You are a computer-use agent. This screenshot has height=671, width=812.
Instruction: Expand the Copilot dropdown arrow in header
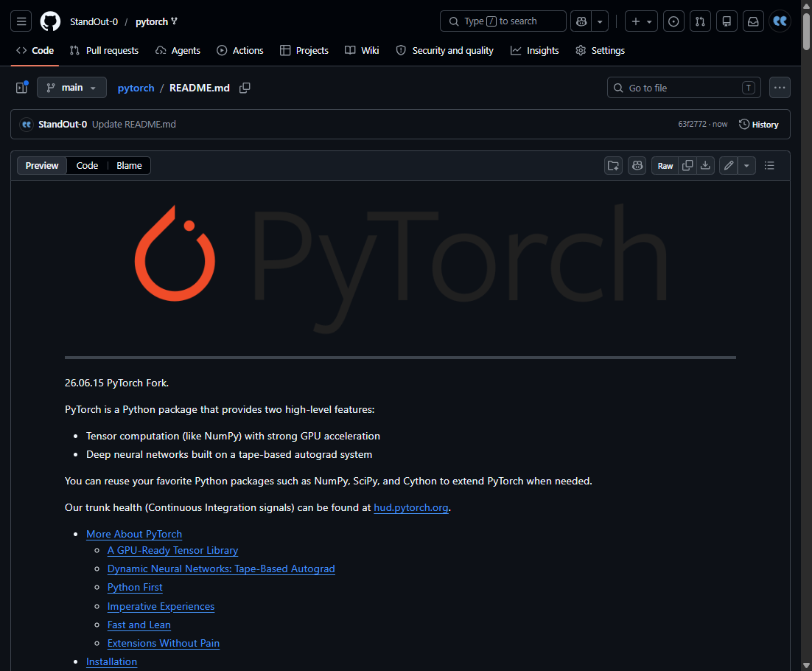click(x=600, y=21)
